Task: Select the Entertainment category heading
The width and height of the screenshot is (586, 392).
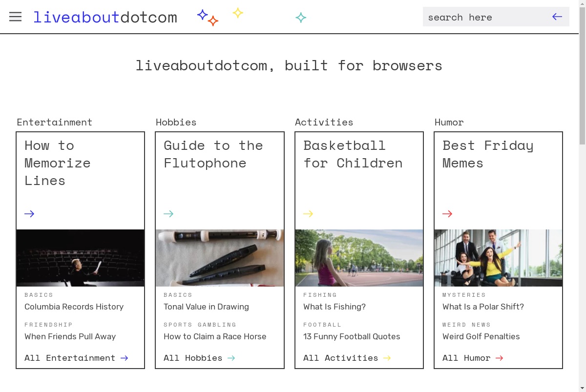Action: click(x=54, y=123)
